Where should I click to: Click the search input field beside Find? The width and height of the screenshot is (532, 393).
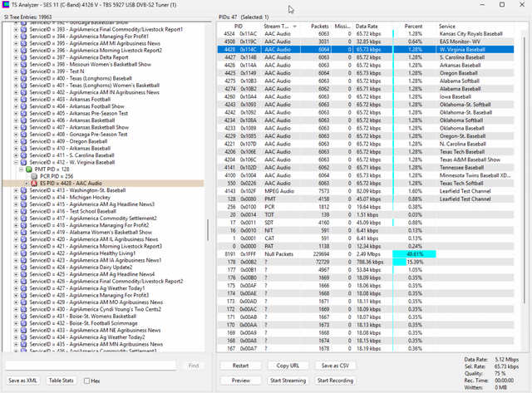coord(91,366)
